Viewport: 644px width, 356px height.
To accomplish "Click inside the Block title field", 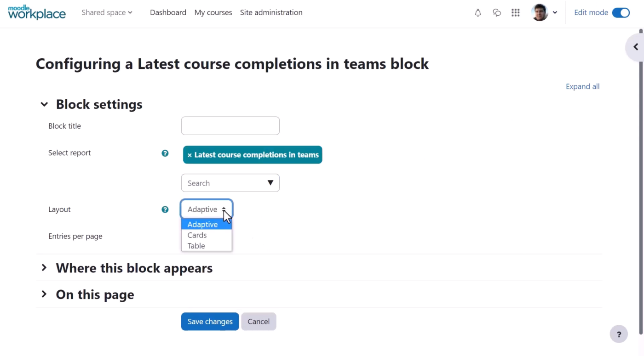I will point(230,125).
